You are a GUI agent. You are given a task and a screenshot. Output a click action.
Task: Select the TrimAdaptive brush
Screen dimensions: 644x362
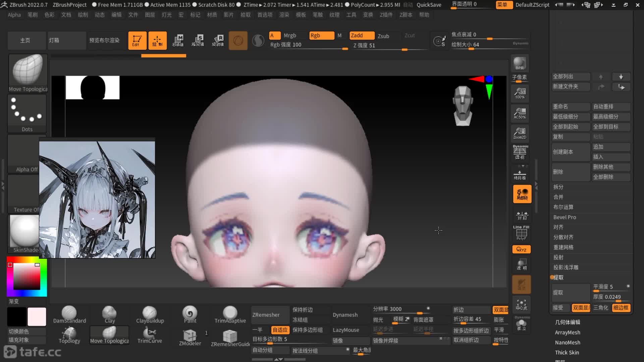(230, 314)
